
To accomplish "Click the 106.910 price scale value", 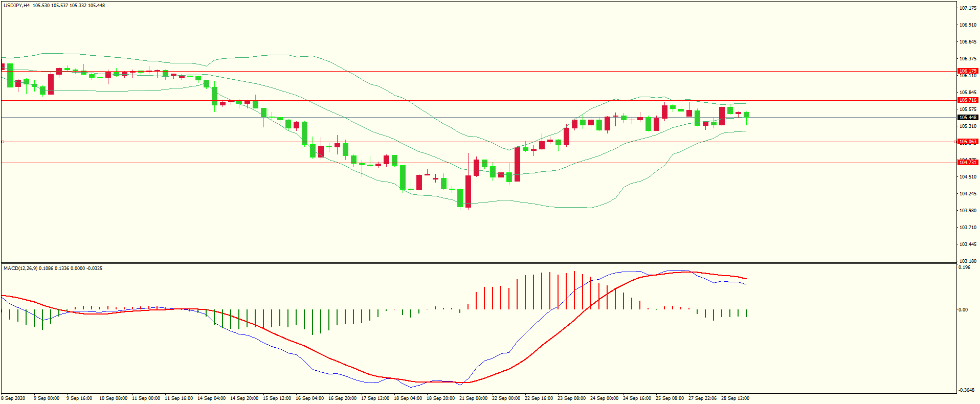I will pos(968,25).
